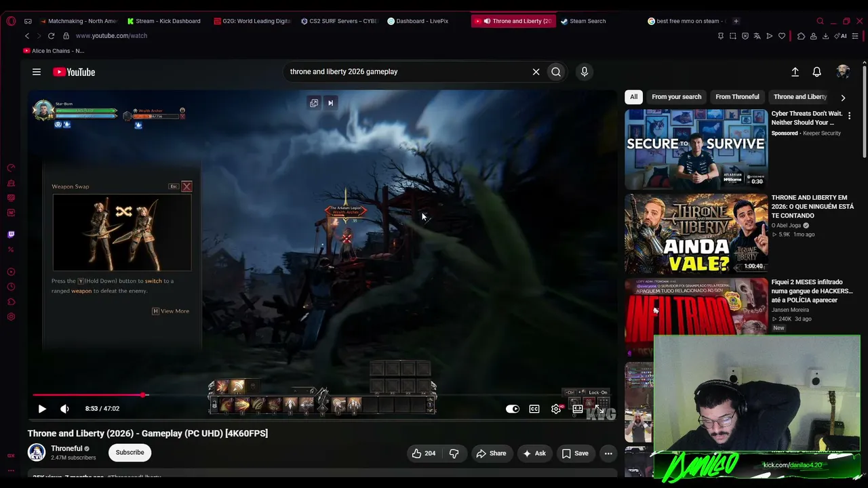The height and width of the screenshot is (488, 868).
Task: Go back to the previous page
Action: [27, 36]
